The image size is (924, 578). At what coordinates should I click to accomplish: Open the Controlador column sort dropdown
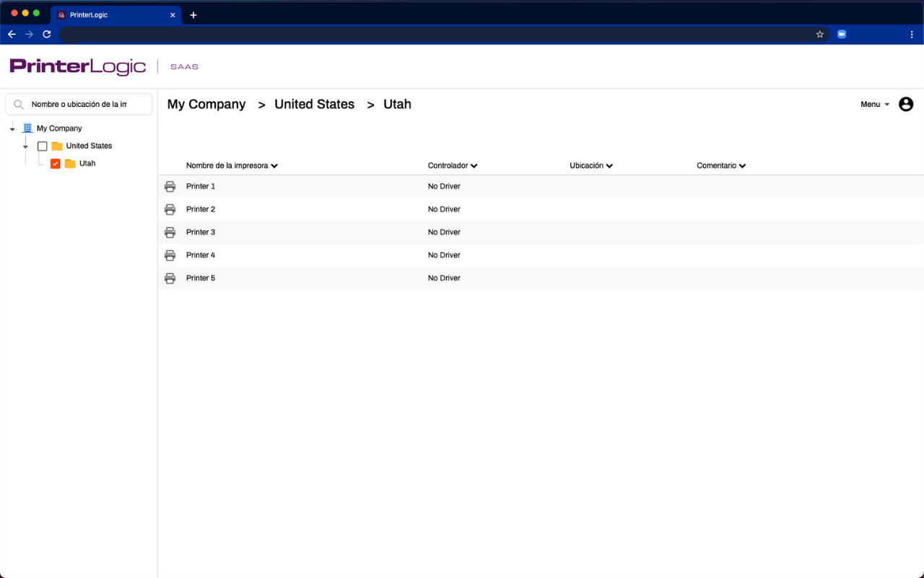tap(474, 165)
